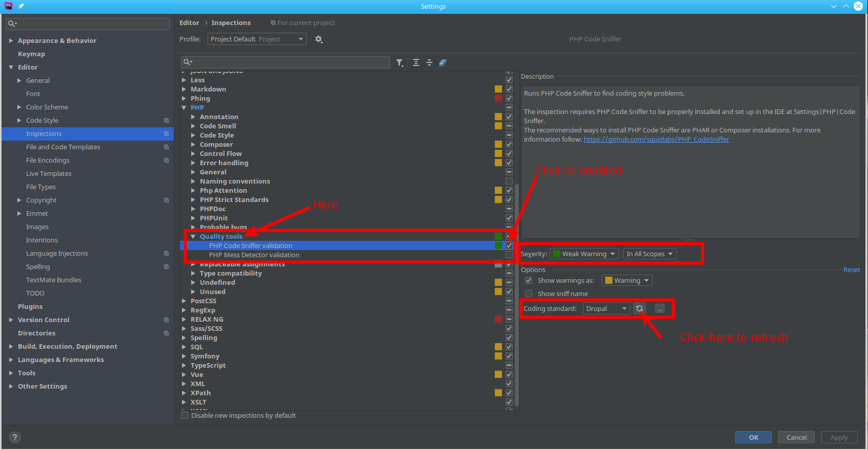
Task: Click the browse button next to coding standard
Action: click(660, 309)
